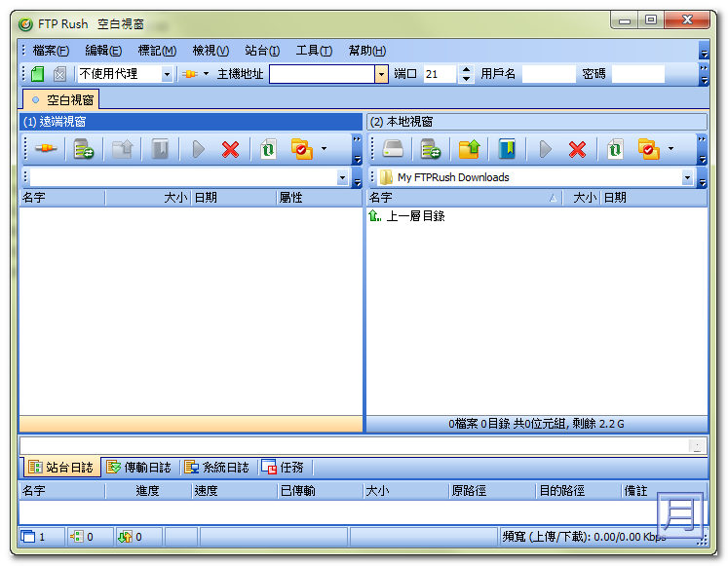Go up a folder with local pane toolbar icon
This screenshot has width=728, height=566.
[470, 149]
